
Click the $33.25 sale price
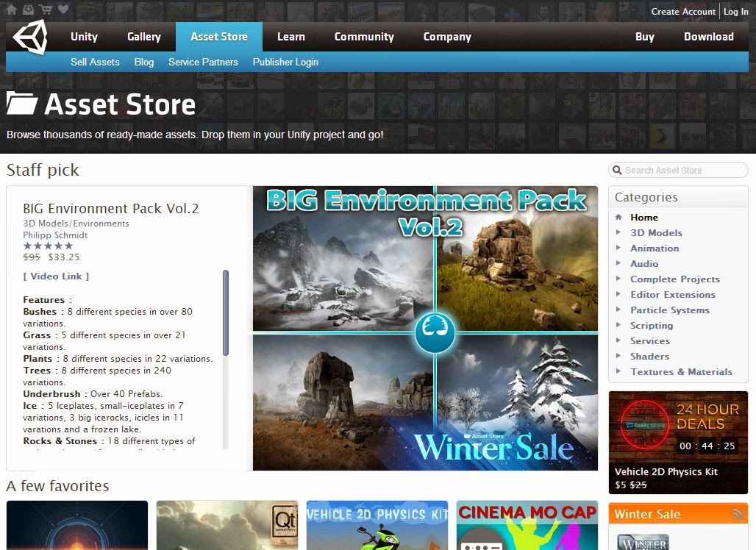(64, 257)
